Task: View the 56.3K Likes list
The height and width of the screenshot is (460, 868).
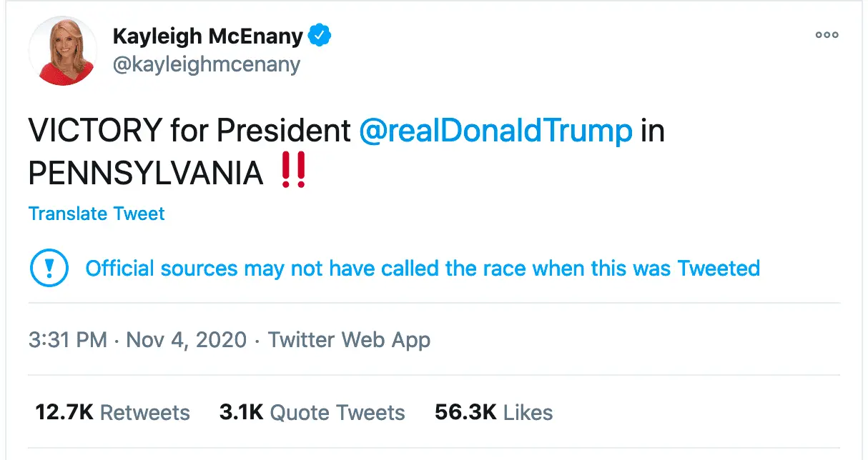Action: [x=493, y=412]
